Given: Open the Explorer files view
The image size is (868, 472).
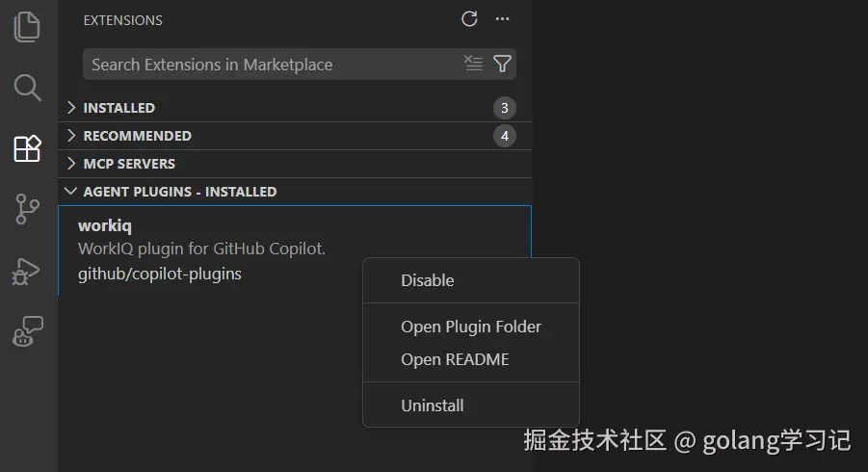Looking at the screenshot, I should [x=27, y=27].
